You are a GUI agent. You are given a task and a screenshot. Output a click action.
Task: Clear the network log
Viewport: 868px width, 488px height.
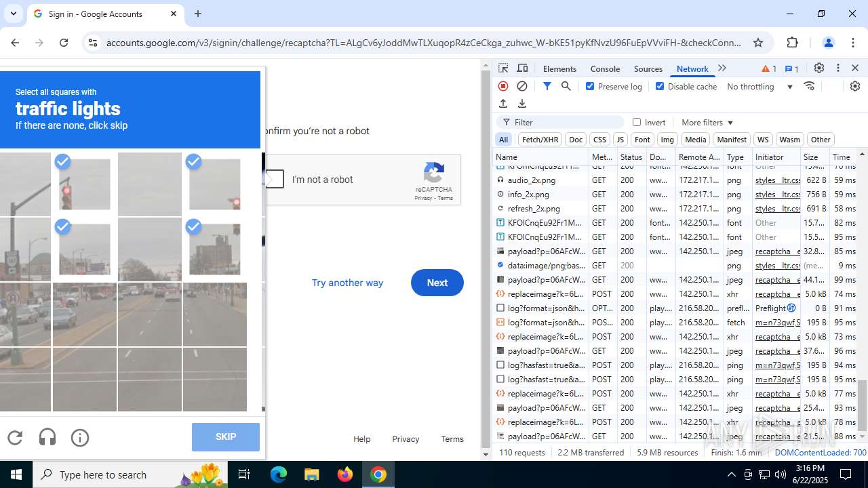522,86
